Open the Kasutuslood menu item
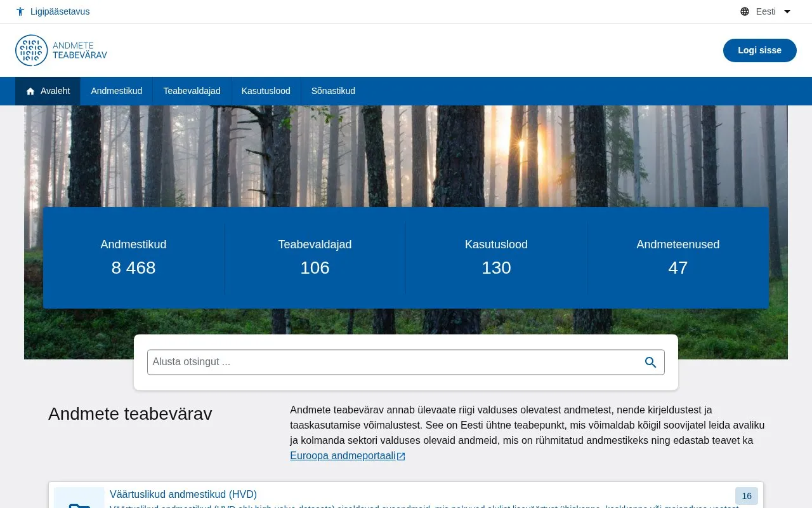812x508 pixels. [x=266, y=91]
